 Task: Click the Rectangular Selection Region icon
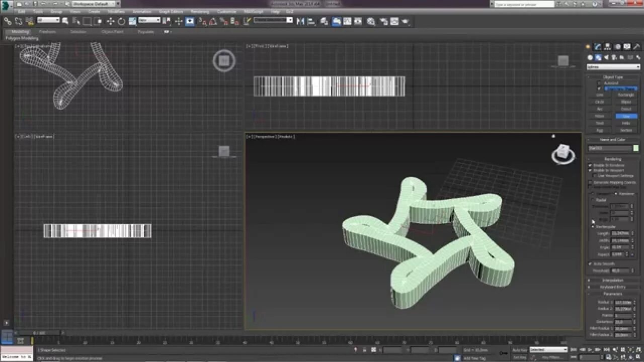tap(87, 21)
